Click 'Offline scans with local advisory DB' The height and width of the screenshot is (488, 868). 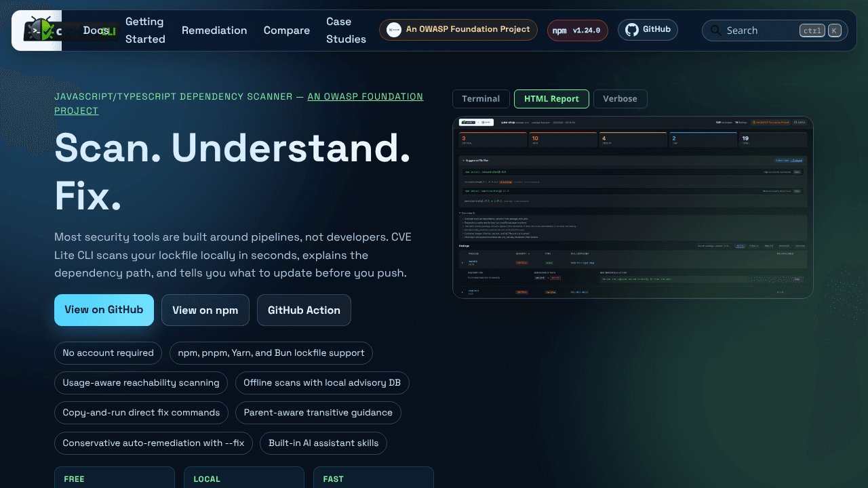point(322,383)
